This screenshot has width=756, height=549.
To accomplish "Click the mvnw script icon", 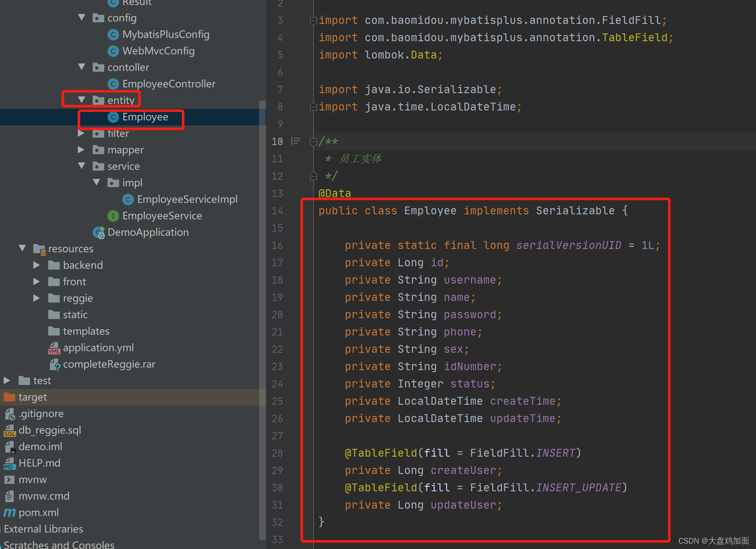I will (x=9, y=480).
